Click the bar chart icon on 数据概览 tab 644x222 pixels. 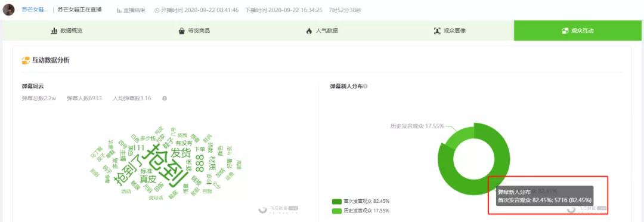54,31
